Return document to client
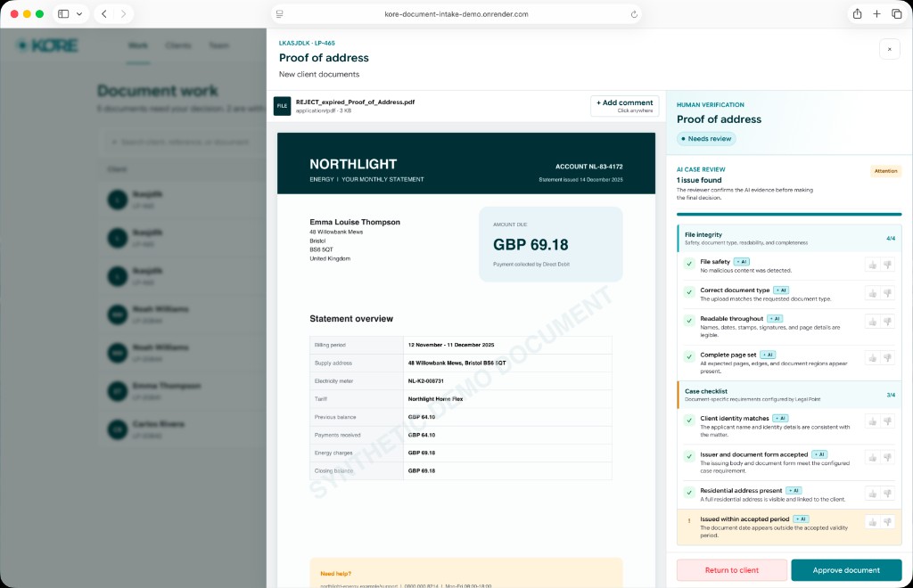The height and width of the screenshot is (588, 913). 732,570
